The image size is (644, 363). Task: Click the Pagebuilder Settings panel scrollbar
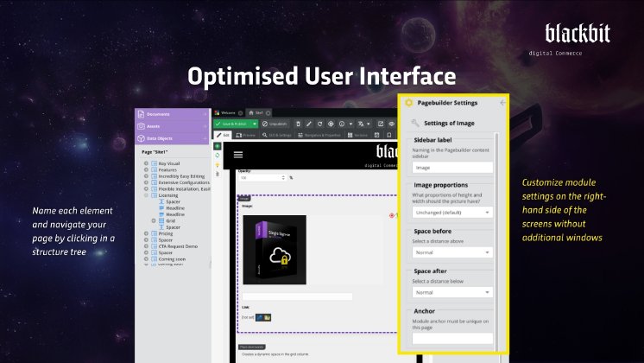tap(497, 241)
